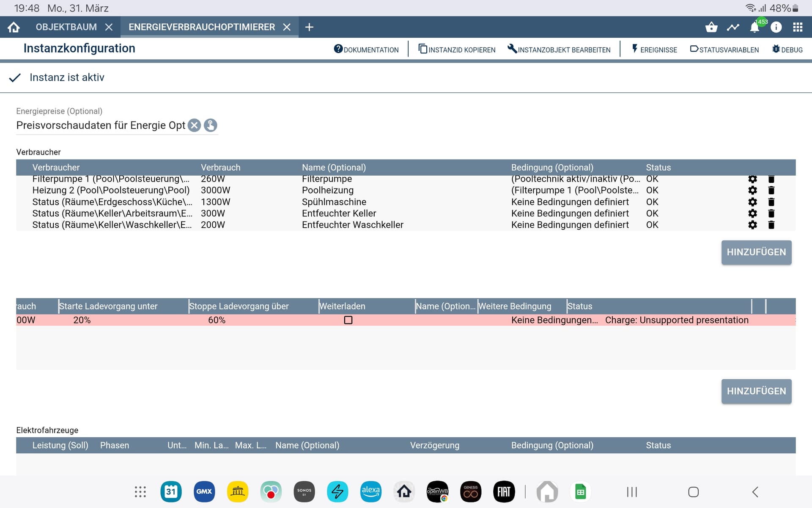
Task: Open the Alexa app in taskbar
Action: [371, 491]
